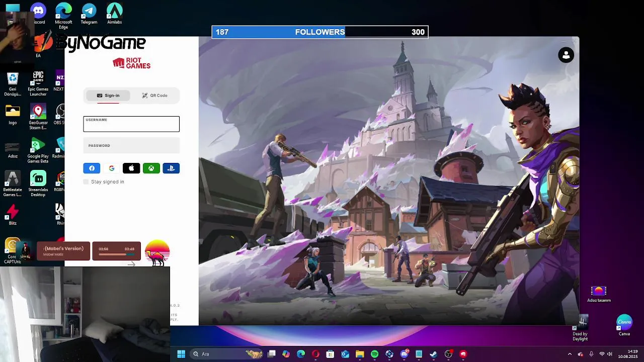Switch to the QR Code tab
This screenshot has width=644, height=362.
click(154, 96)
